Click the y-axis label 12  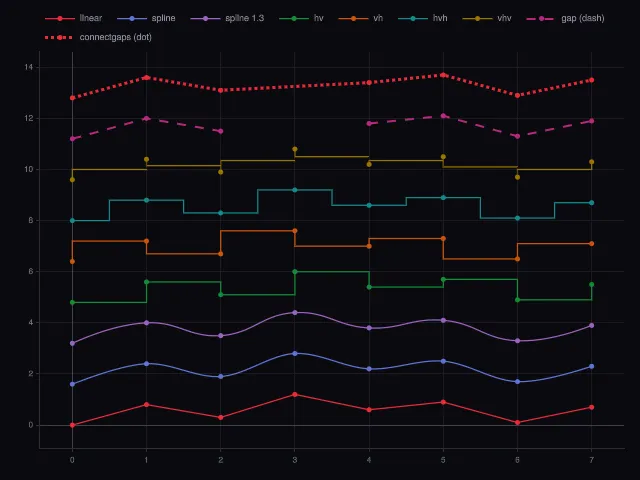click(28, 118)
